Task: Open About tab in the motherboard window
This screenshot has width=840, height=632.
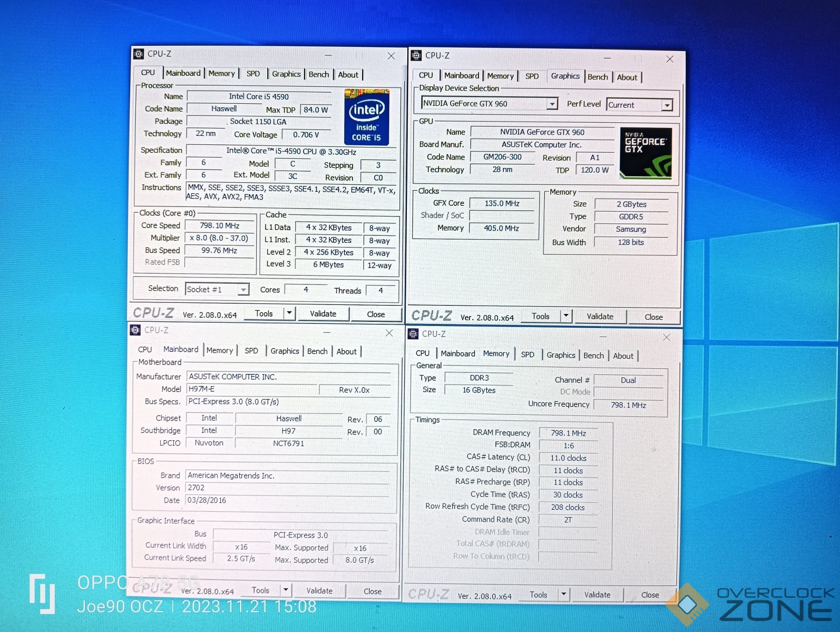Action: 346,352
